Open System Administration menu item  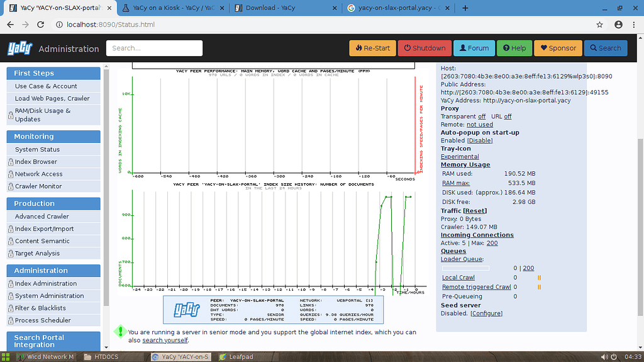pos(53,296)
